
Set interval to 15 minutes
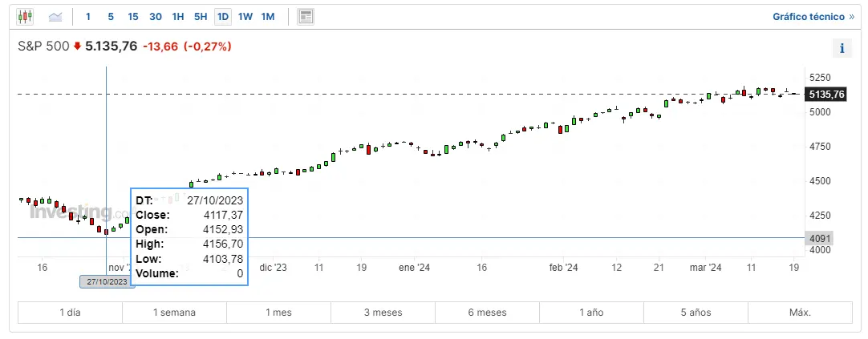(x=133, y=17)
